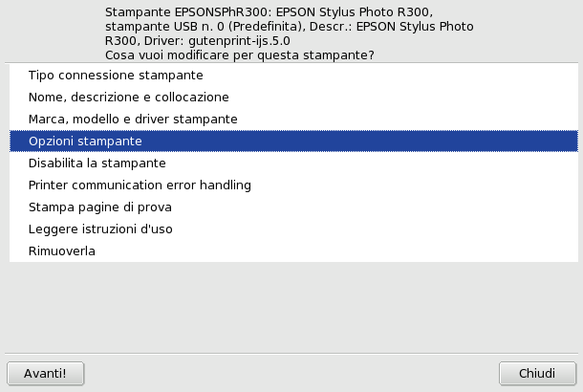Select Disabilita la stampante entry

point(97,163)
